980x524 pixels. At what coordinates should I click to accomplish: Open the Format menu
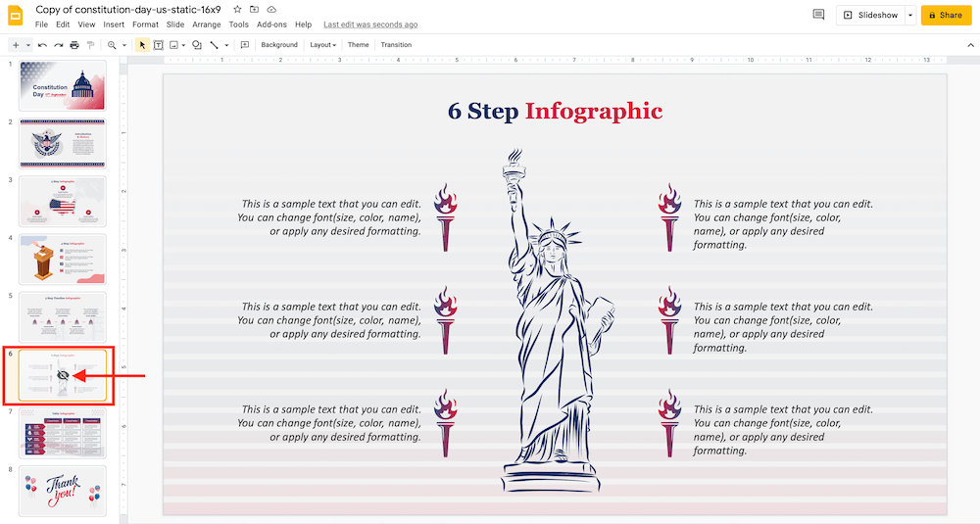(x=145, y=24)
